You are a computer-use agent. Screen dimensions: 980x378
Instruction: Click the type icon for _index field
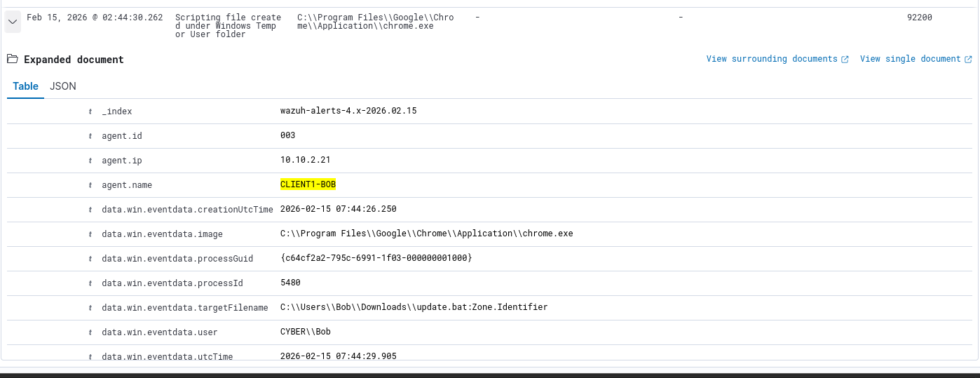[x=90, y=112]
